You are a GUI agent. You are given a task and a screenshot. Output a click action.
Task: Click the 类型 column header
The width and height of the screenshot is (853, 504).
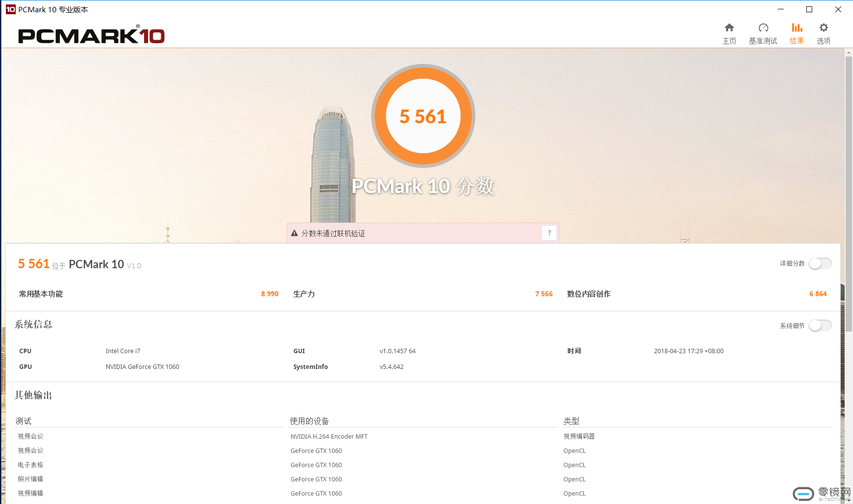click(x=571, y=421)
